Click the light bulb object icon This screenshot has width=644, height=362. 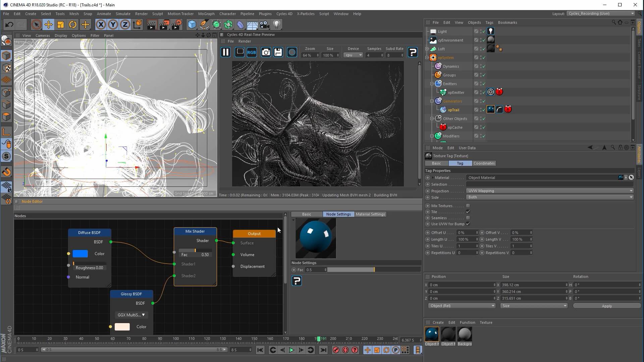click(x=277, y=24)
